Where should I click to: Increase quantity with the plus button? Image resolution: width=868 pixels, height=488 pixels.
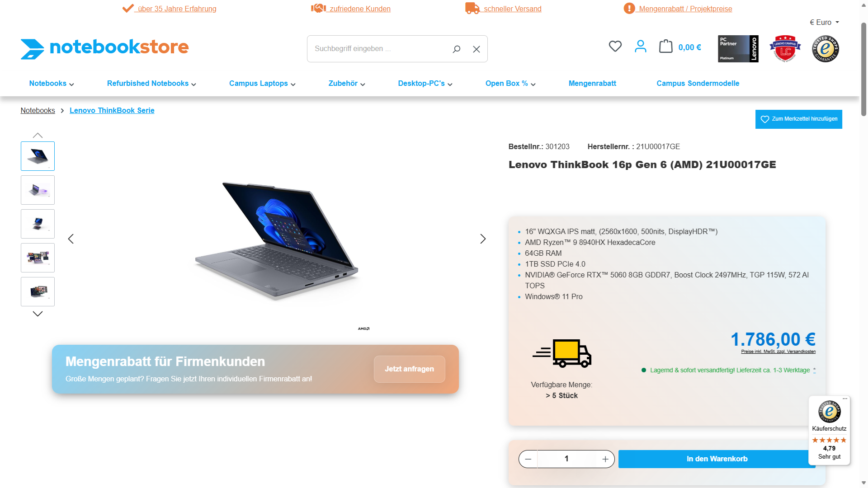tap(605, 459)
